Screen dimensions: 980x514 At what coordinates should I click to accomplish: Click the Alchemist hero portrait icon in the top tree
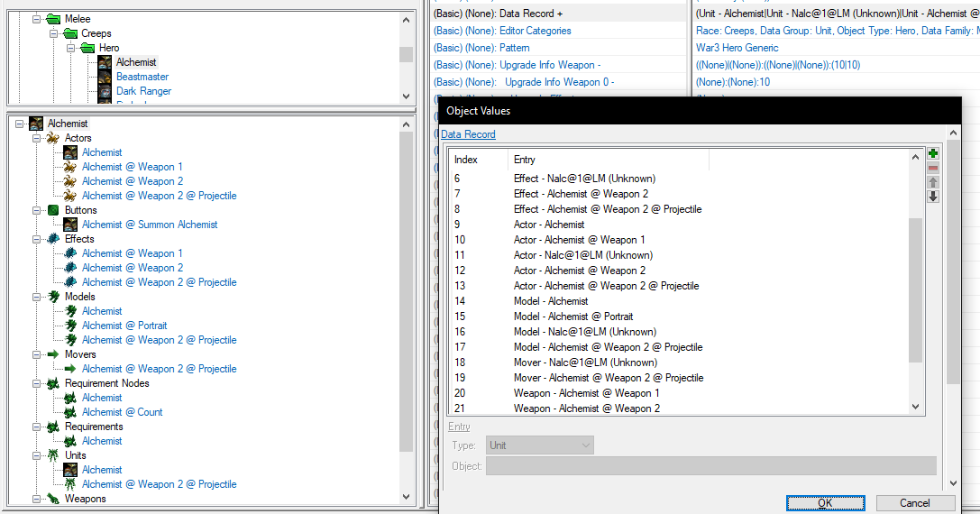click(105, 62)
